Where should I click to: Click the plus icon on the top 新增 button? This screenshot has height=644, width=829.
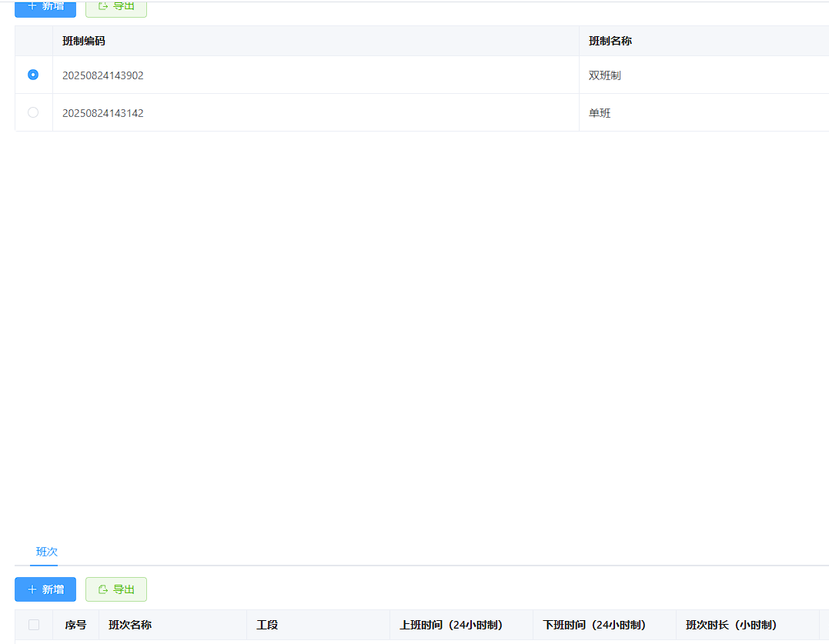(x=33, y=7)
